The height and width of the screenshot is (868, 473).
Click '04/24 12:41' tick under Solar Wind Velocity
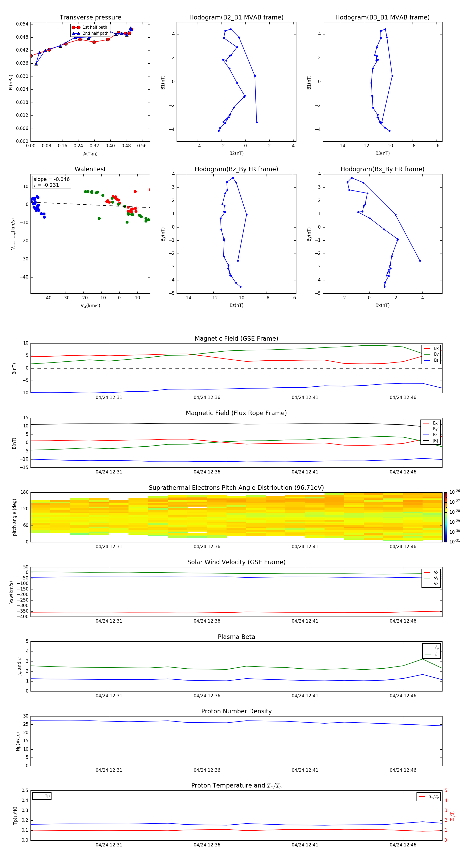[305, 621]
